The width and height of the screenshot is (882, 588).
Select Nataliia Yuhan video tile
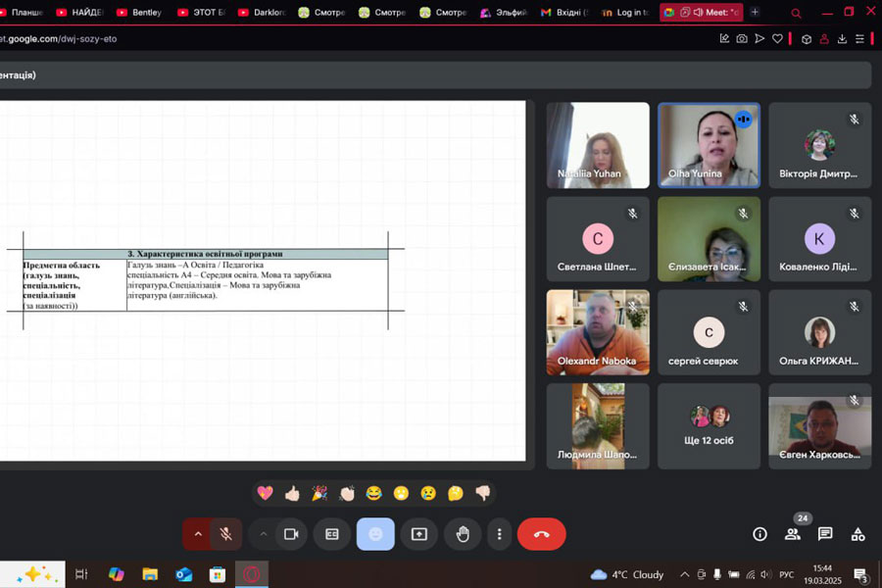[598, 145]
